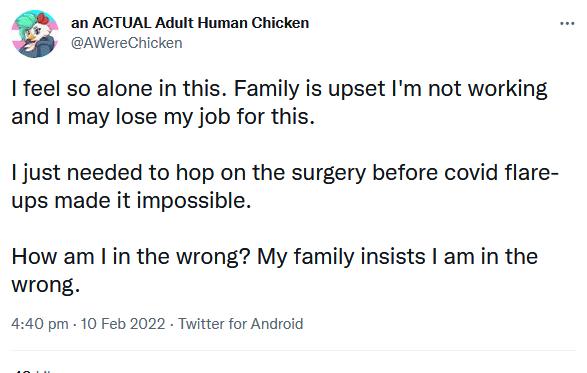
Task: Click the word 'impossible' in the tweet
Action: pos(194,201)
